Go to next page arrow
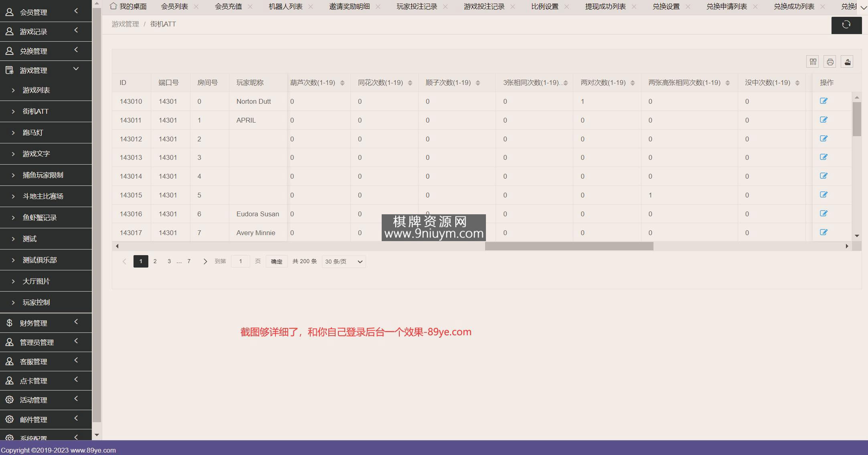The height and width of the screenshot is (455, 868). pyautogui.click(x=205, y=262)
